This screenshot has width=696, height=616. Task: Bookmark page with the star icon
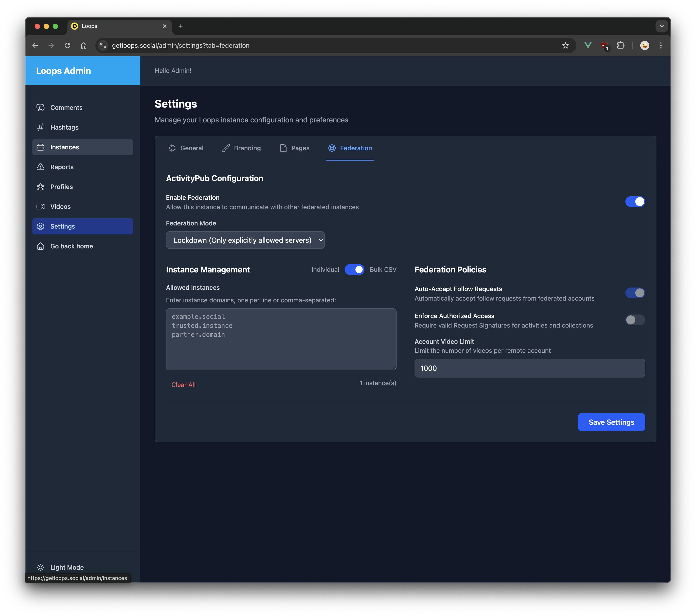pyautogui.click(x=565, y=45)
